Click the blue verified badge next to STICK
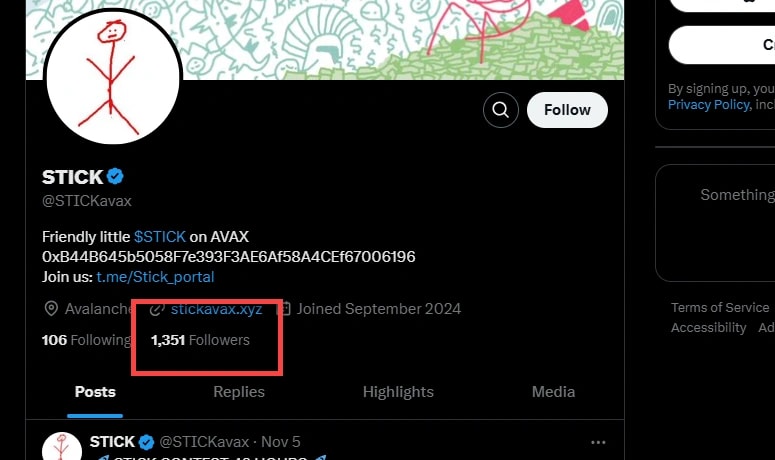The image size is (775, 460). pos(116,177)
